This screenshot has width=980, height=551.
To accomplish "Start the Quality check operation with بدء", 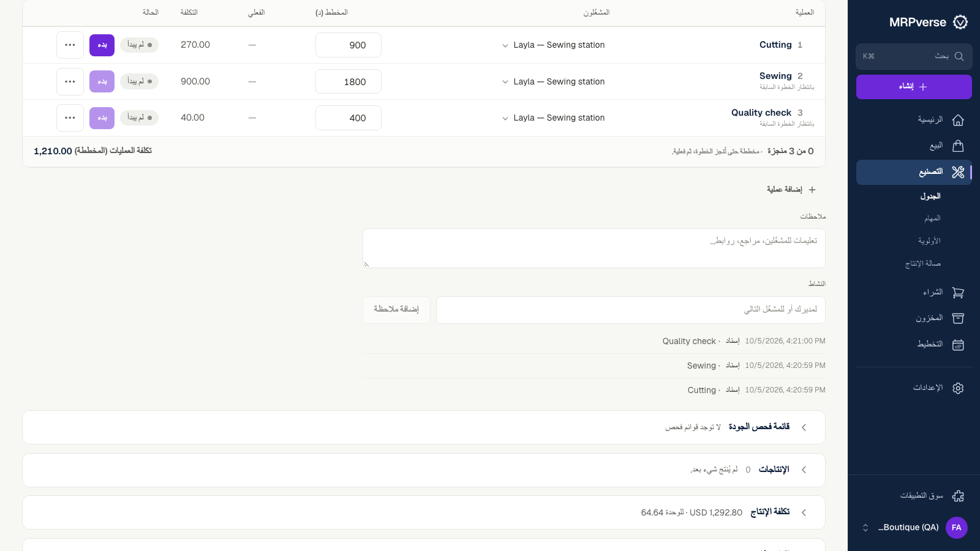I will click(x=102, y=118).
